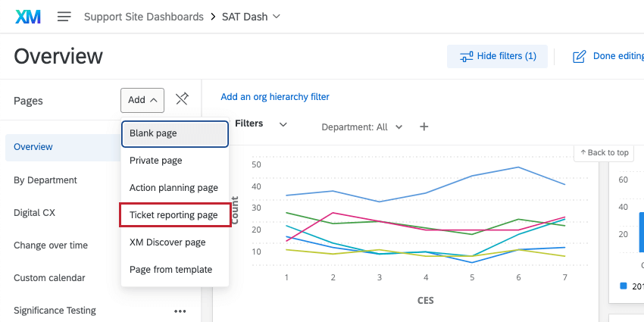Toggle Hide filters (1) button

pos(497,56)
